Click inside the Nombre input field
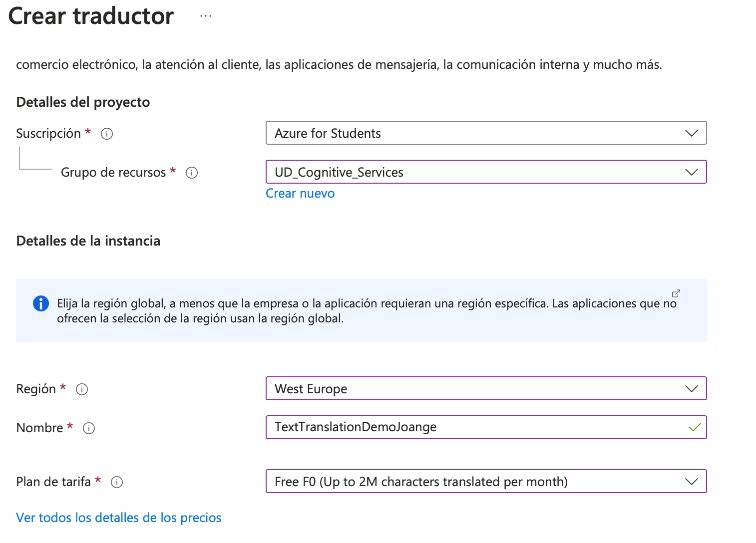The width and height of the screenshot is (756, 543). click(449, 427)
